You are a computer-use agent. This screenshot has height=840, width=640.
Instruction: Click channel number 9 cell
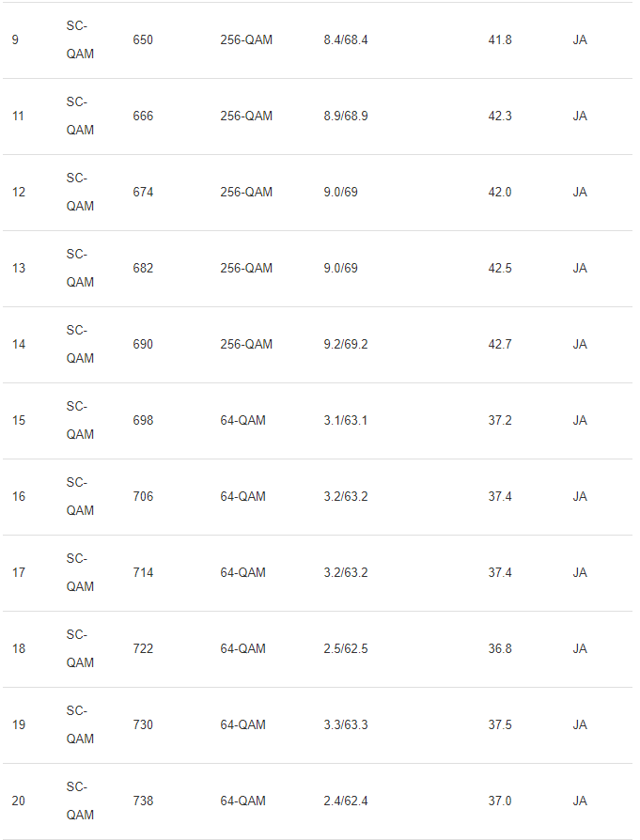[x=15, y=40]
